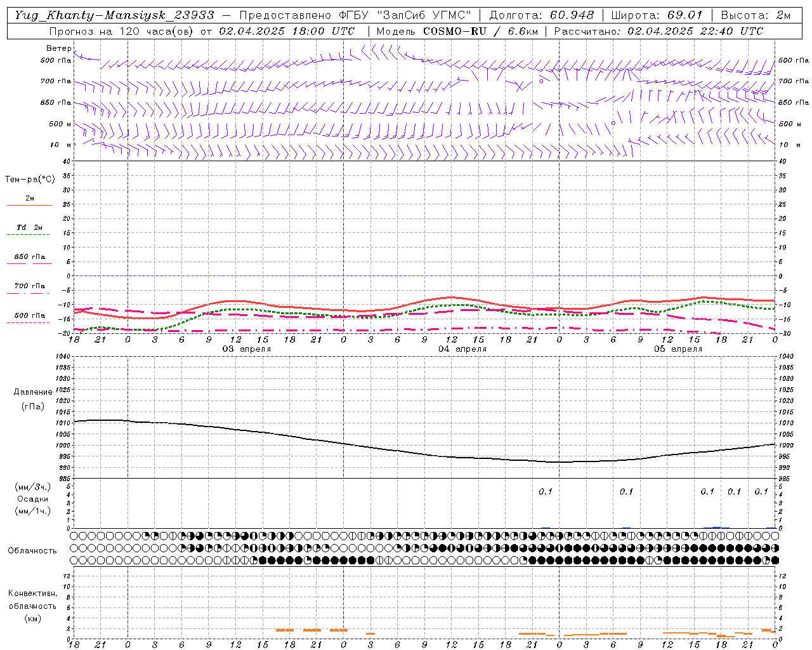The height and width of the screenshot is (650, 812).
Task: Click the (мм/1ч.) precipitation unit label
Action: (x=32, y=511)
